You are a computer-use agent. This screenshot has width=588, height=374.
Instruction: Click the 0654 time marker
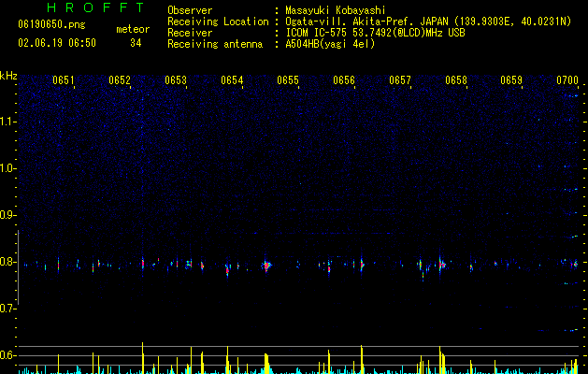point(232,80)
